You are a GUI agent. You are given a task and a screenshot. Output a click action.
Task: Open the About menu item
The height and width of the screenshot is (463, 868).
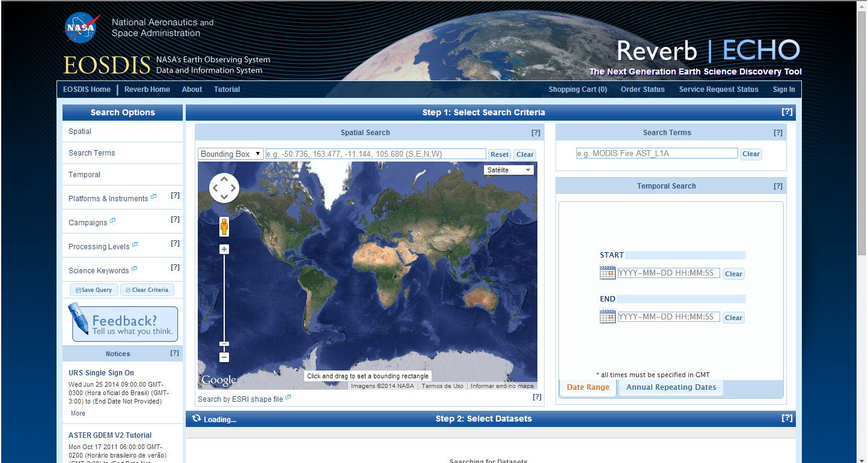(x=192, y=89)
